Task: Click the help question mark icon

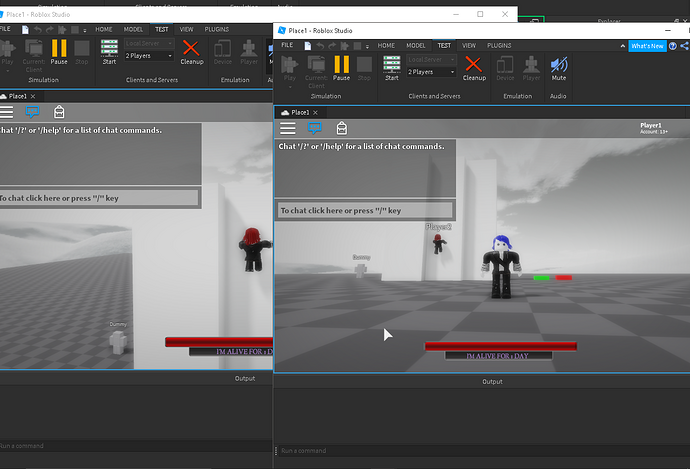Action: [672, 46]
